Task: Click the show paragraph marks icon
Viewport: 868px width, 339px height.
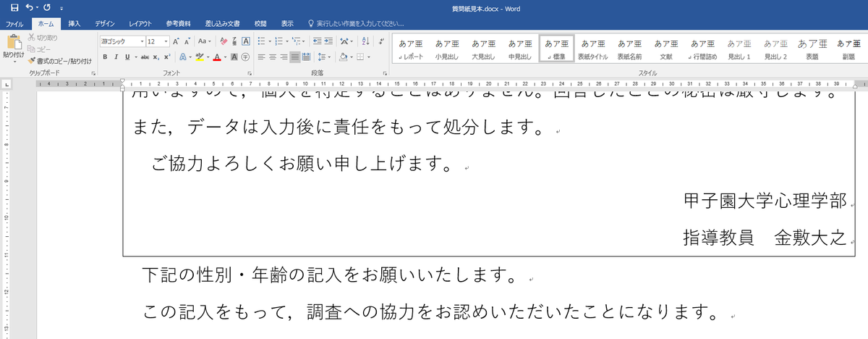Action: pos(381,41)
